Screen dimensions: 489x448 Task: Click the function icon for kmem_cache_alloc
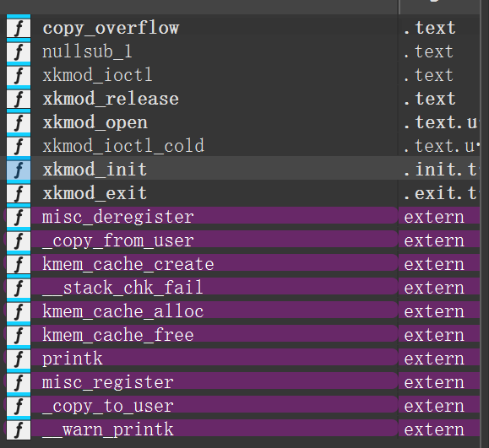(x=19, y=311)
